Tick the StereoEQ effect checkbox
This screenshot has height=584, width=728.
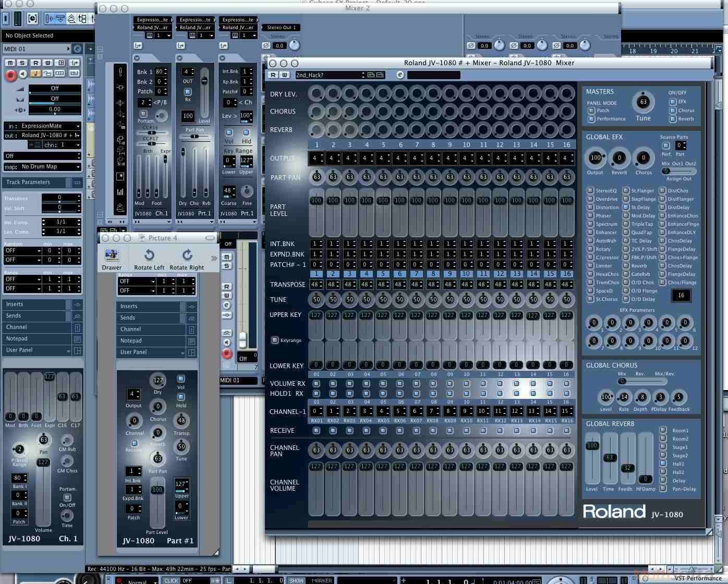pyautogui.click(x=590, y=191)
